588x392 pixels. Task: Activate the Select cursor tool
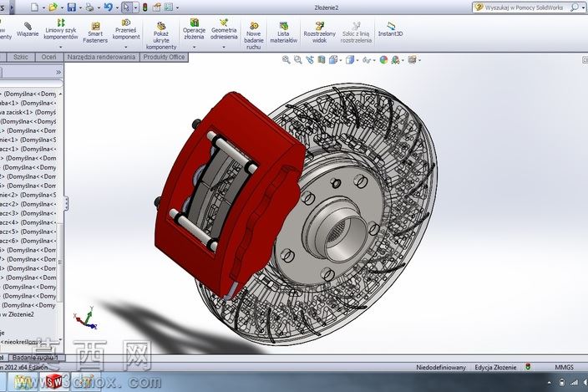click(x=127, y=8)
